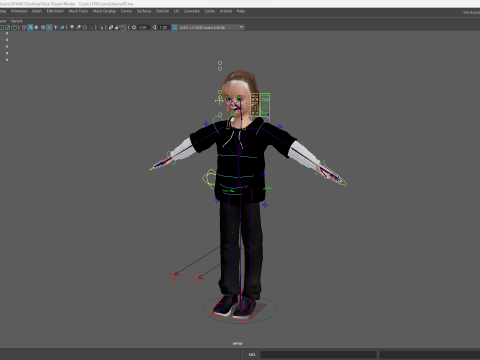Image resolution: width=480 pixels, height=360 pixels.
Task: Select the yellow hip circle control
Action: tap(210, 179)
